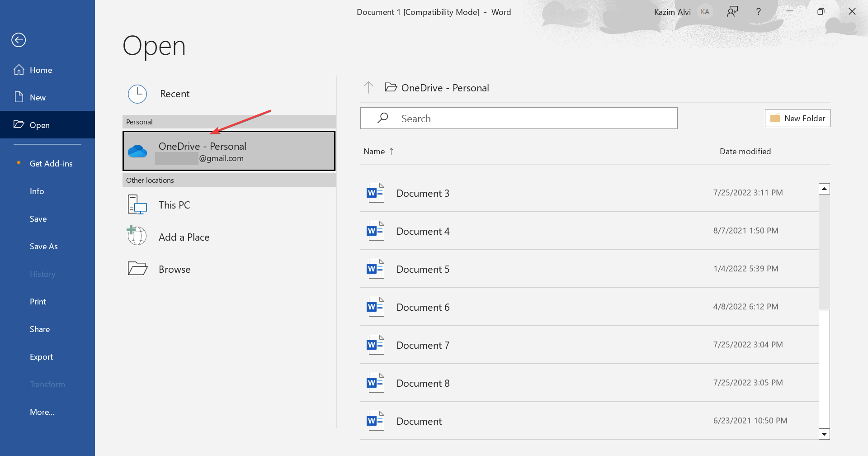
Task: Click the OneDrive - Personal breadcrumb text
Action: tap(445, 88)
